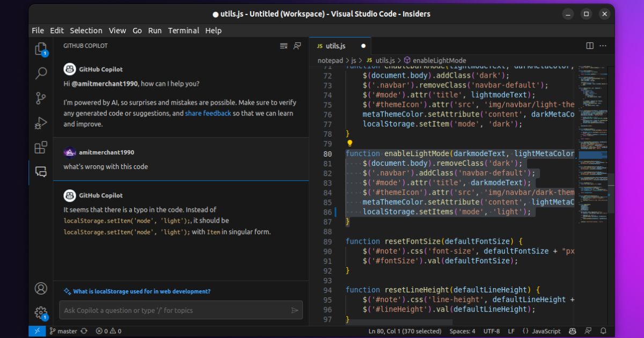Click the send arrow in chat input

tap(295, 310)
